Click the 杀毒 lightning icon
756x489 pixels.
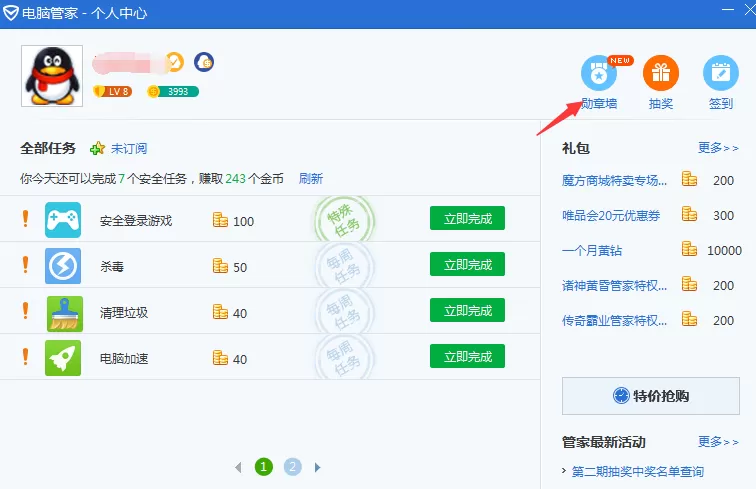click(63, 266)
